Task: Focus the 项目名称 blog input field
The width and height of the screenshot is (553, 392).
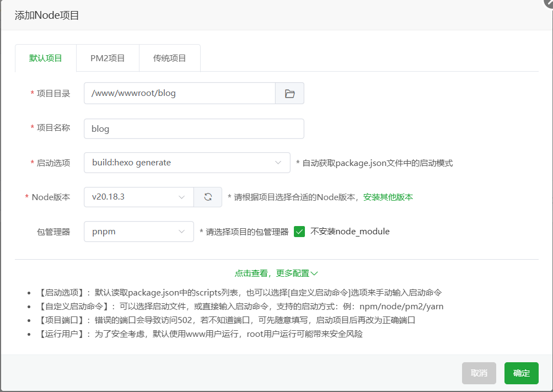Action: click(x=194, y=128)
